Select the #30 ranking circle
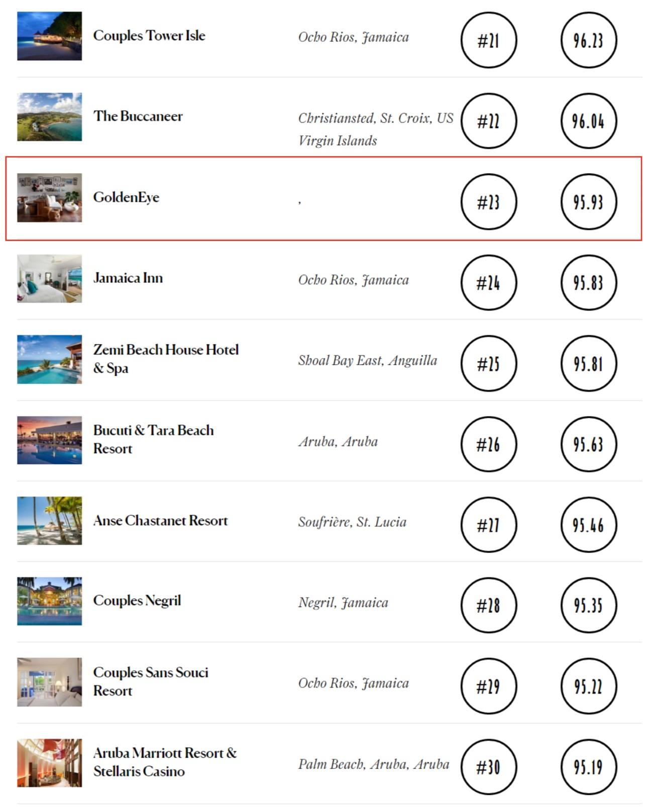The image size is (646, 812). 489,767
